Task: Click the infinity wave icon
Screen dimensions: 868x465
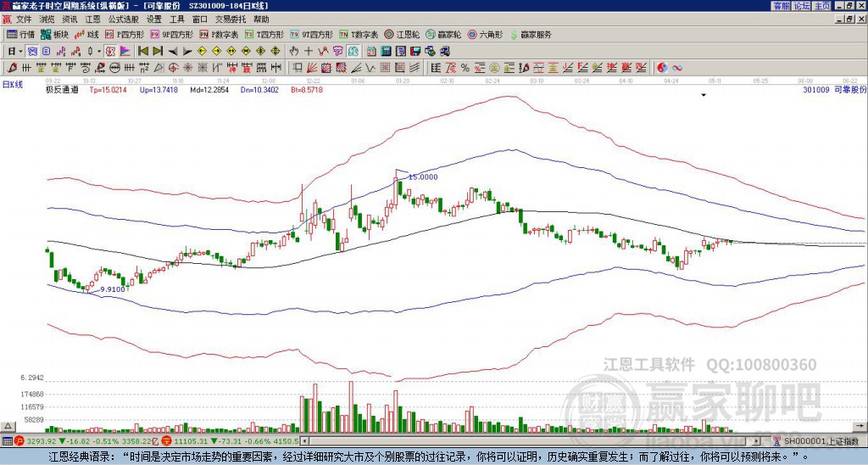Action: coord(677,68)
